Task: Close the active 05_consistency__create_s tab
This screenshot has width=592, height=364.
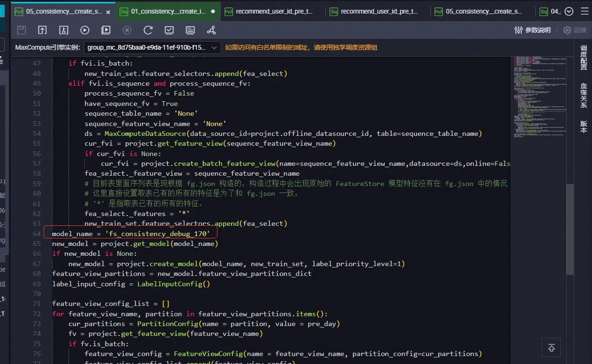Action: tap(109, 12)
